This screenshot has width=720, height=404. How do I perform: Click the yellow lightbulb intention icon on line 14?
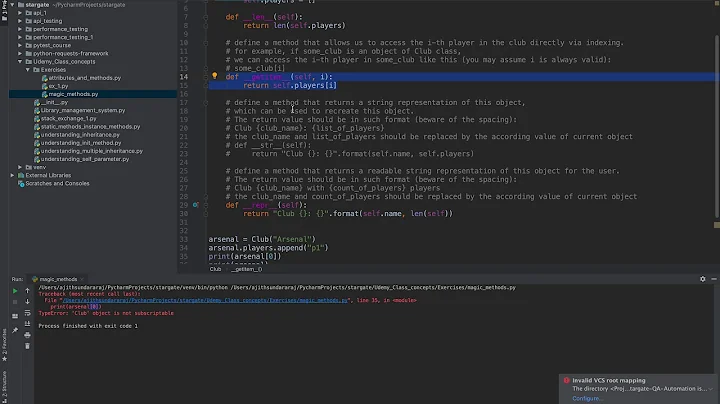click(214, 76)
